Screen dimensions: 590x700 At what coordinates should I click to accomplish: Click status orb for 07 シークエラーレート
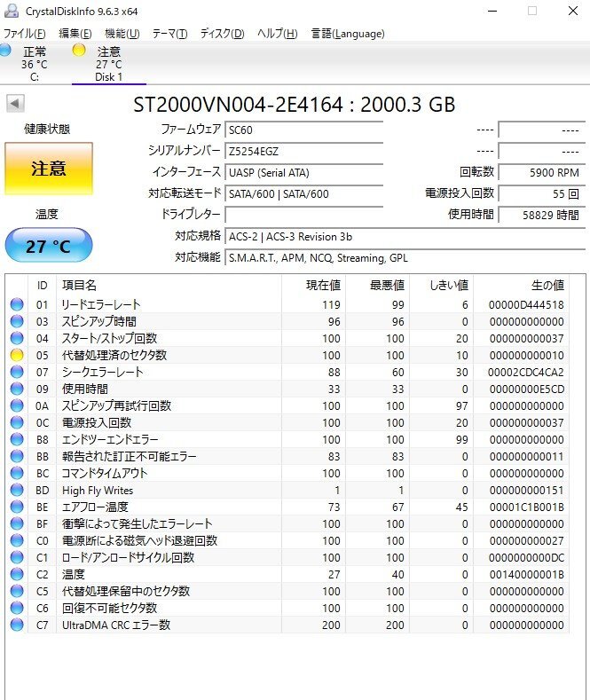tap(17, 372)
